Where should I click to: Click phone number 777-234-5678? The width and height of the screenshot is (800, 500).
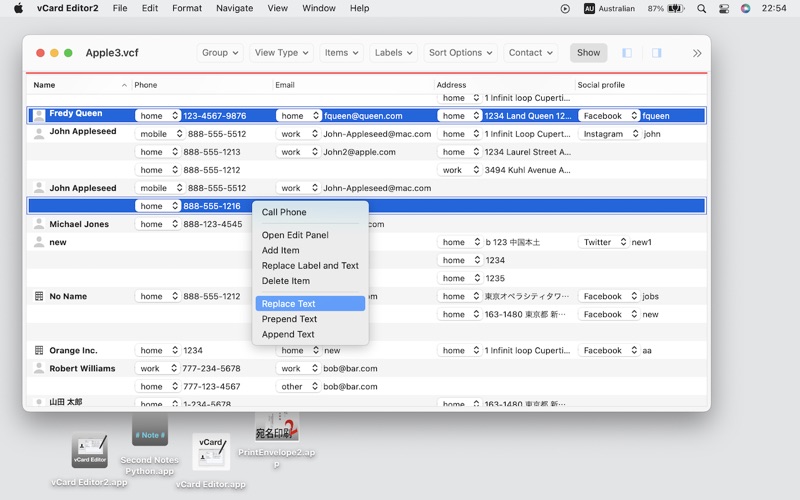tap(211, 368)
